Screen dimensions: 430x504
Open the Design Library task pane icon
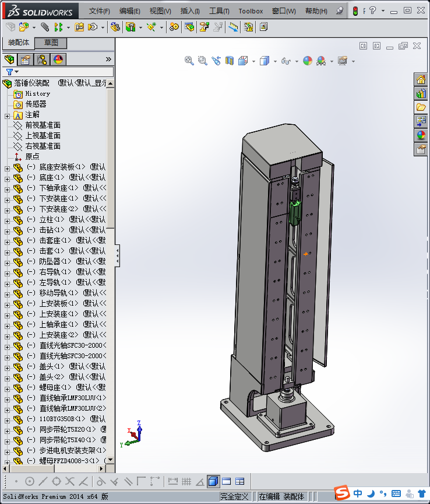click(421, 93)
